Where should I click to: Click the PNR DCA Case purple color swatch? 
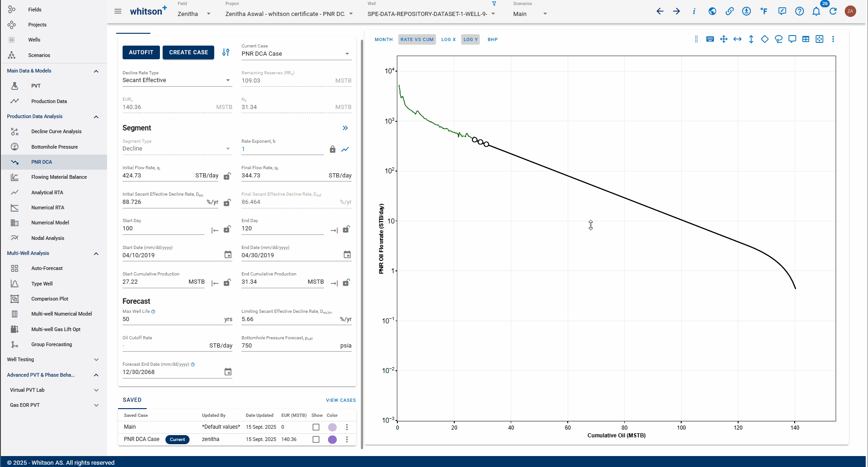click(x=332, y=440)
